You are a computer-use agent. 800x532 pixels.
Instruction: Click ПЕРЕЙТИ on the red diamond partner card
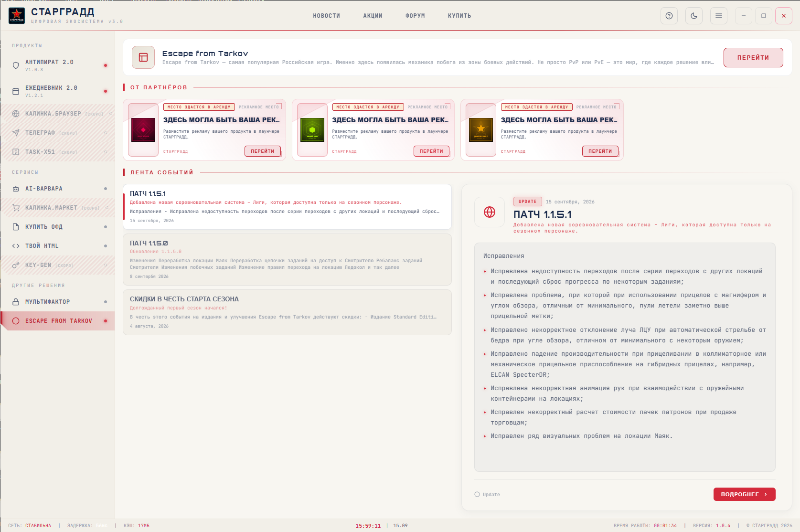point(263,151)
